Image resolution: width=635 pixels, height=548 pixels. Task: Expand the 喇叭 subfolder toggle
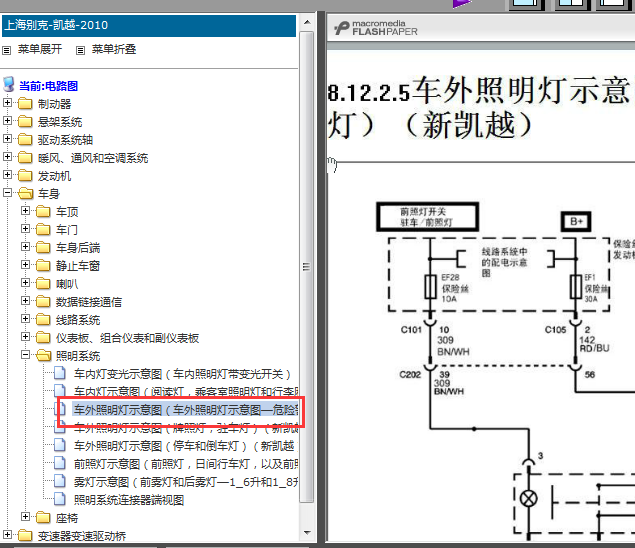(x=25, y=283)
